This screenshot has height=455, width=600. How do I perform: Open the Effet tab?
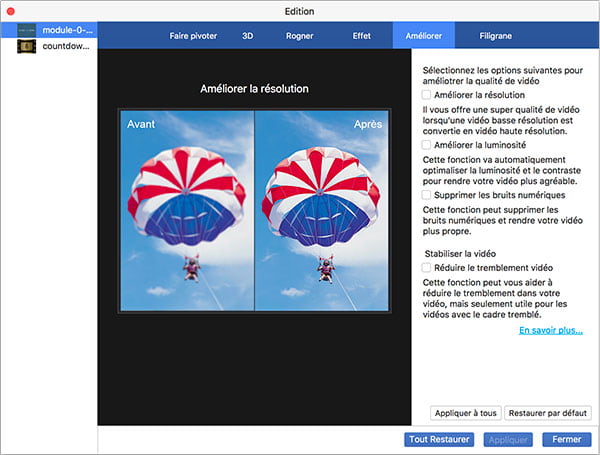[x=361, y=35]
